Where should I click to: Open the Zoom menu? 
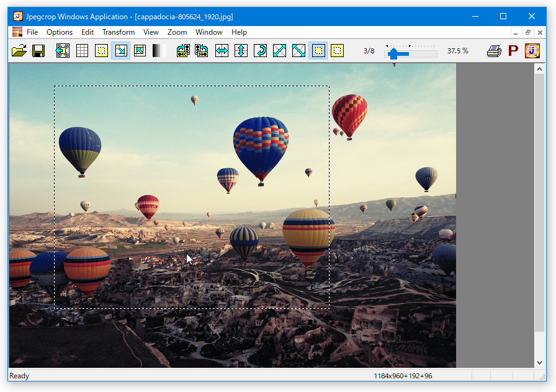click(x=177, y=32)
